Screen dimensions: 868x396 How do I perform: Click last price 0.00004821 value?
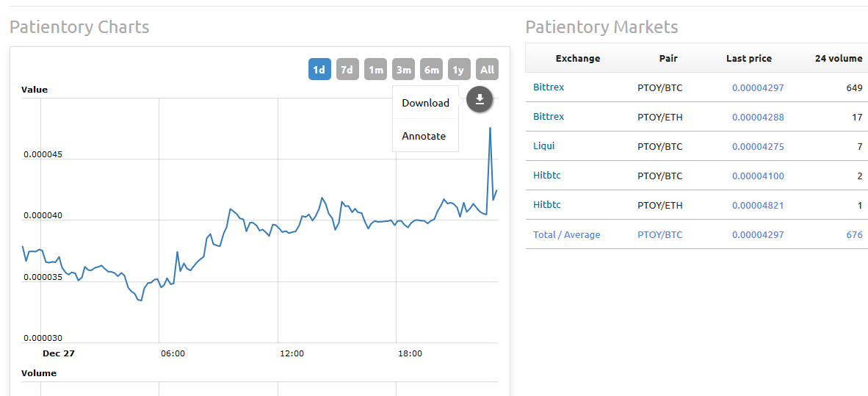click(x=758, y=206)
